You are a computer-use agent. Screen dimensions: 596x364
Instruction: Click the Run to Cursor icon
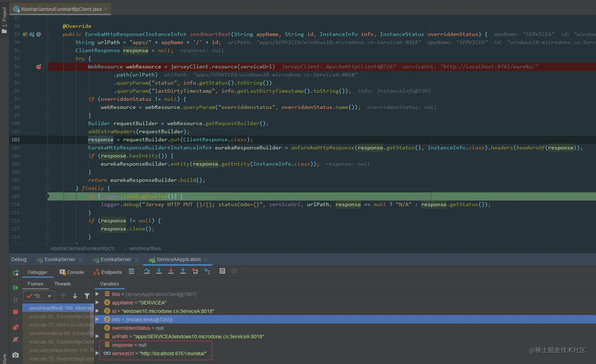pyautogui.click(x=207, y=271)
